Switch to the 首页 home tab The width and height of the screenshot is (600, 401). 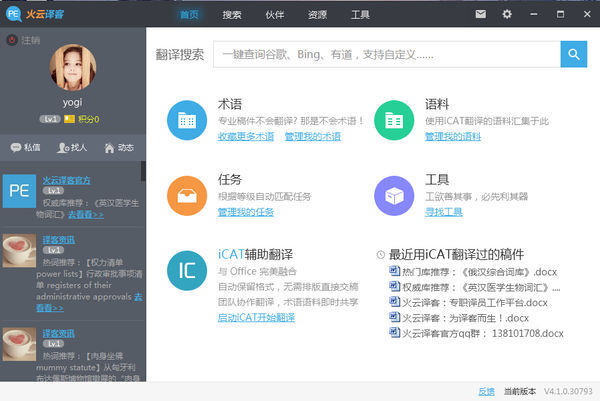coord(189,15)
